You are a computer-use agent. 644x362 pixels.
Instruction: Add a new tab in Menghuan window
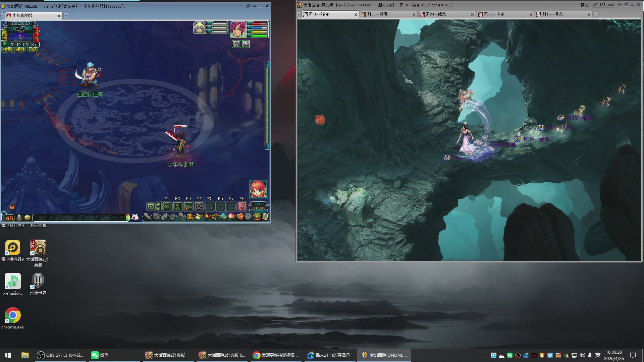coord(66,15)
